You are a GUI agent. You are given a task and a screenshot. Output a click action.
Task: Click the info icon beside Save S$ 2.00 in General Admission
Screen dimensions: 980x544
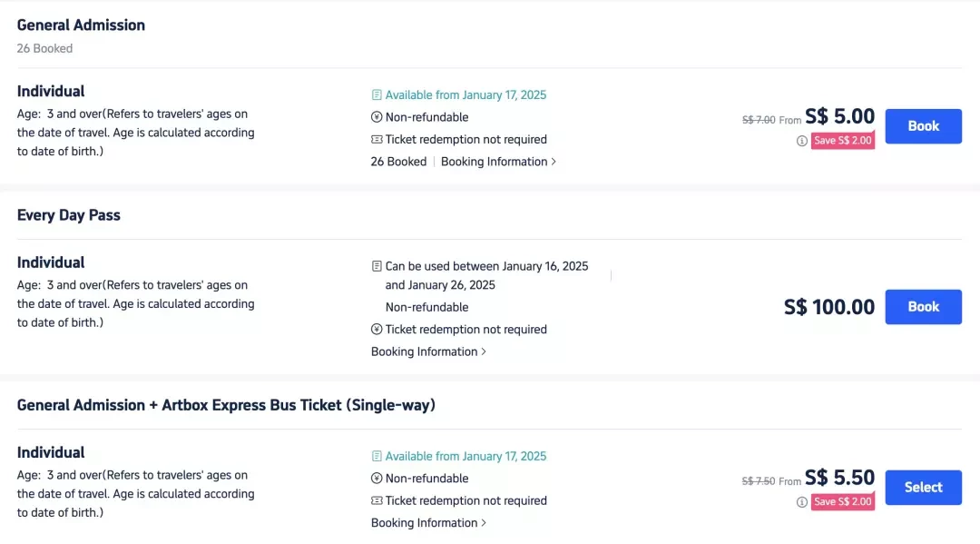point(801,141)
